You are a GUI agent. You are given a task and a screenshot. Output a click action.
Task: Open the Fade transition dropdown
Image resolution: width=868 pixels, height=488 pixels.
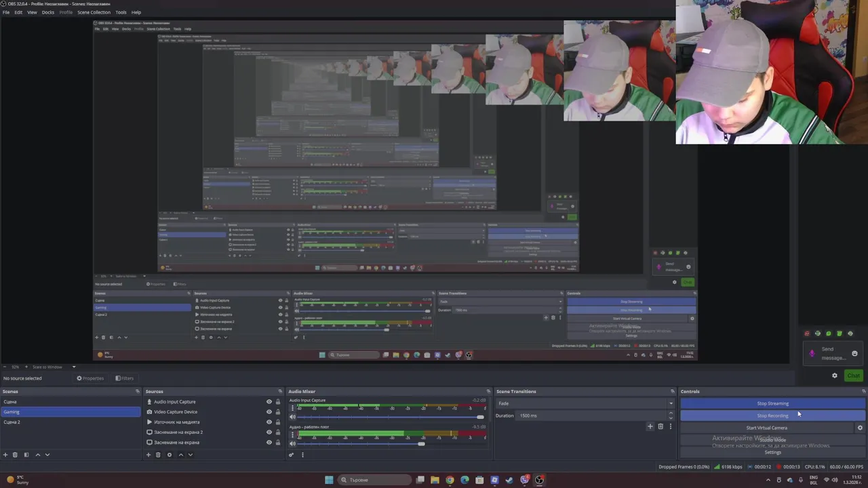point(586,403)
